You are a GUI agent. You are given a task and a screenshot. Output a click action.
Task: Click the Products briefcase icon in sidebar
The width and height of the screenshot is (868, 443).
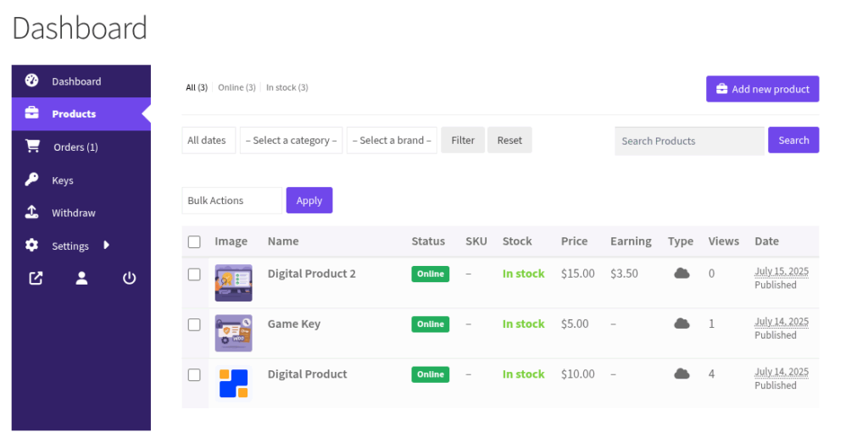pyautogui.click(x=31, y=114)
